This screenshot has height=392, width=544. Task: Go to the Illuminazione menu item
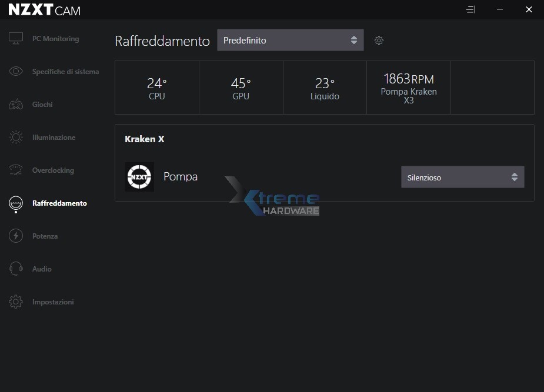(54, 138)
